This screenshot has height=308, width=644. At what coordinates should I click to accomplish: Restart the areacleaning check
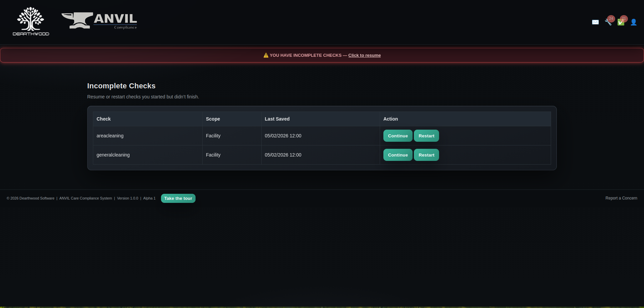pyautogui.click(x=426, y=136)
